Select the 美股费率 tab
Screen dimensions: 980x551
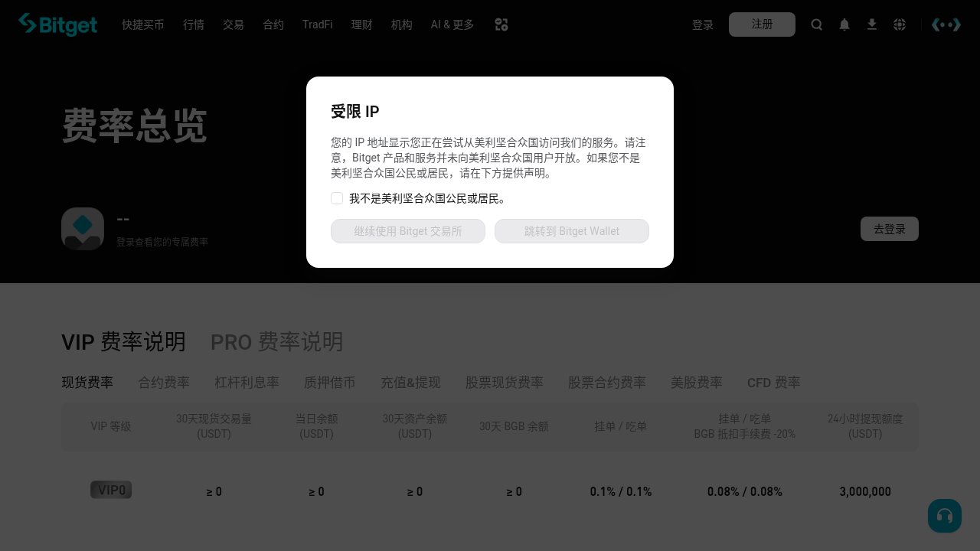[697, 383]
